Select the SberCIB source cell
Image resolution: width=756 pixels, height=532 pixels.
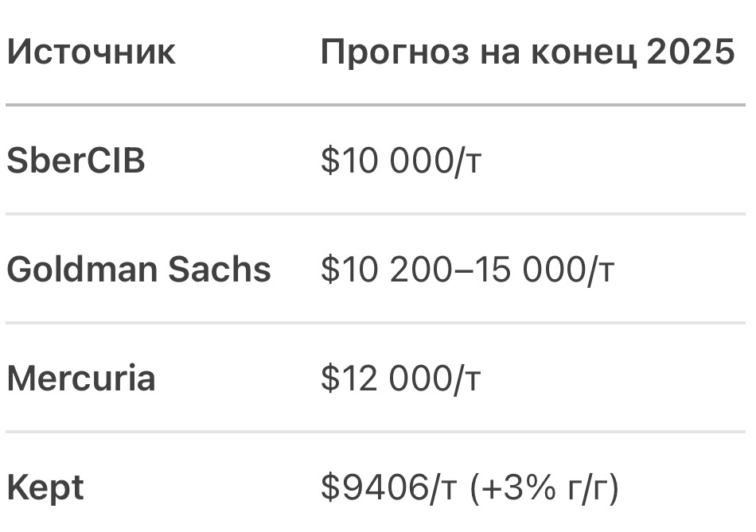click(x=76, y=161)
